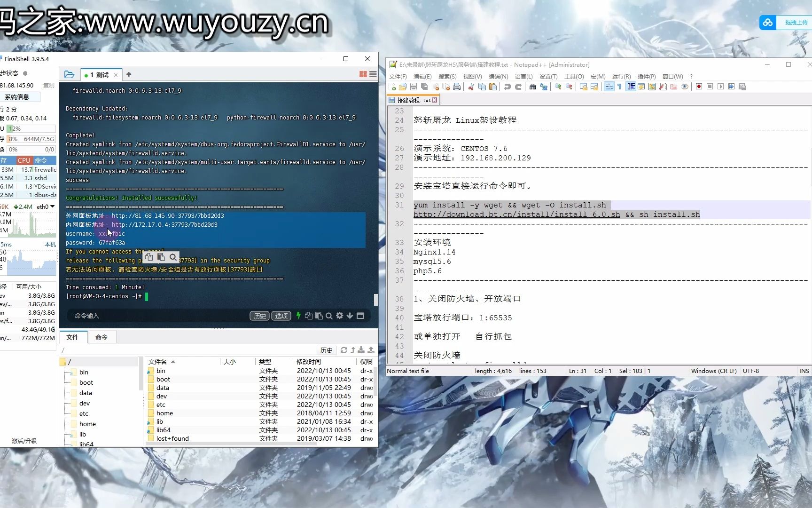
Task: Click the Zoom Out icon in Notepad++
Action: click(569, 87)
